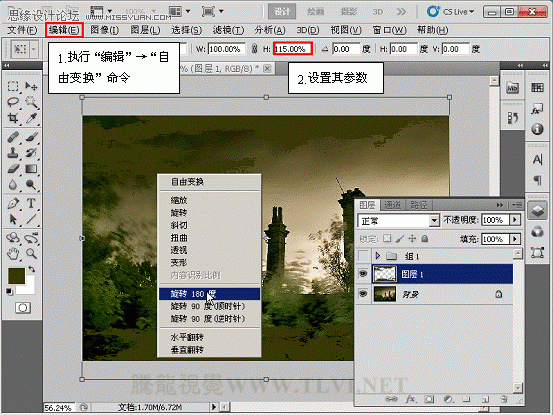Select the Type tool

(31, 203)
